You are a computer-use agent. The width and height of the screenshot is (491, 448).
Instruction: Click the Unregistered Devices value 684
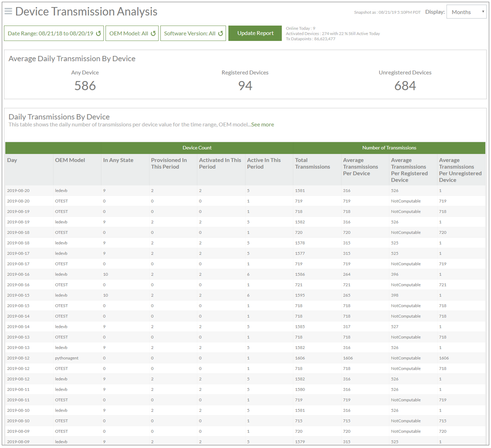coord(405,86)
